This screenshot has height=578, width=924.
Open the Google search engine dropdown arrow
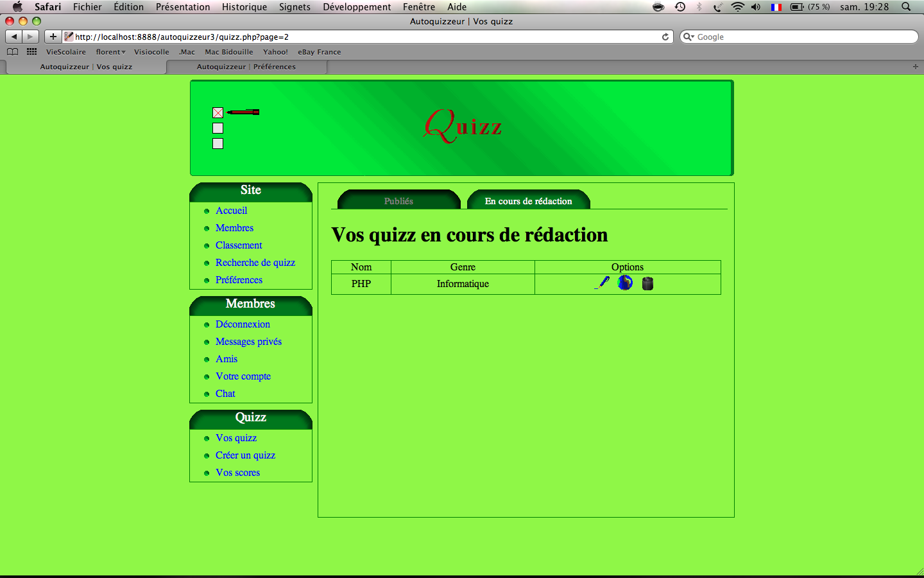tap(689, 37)
